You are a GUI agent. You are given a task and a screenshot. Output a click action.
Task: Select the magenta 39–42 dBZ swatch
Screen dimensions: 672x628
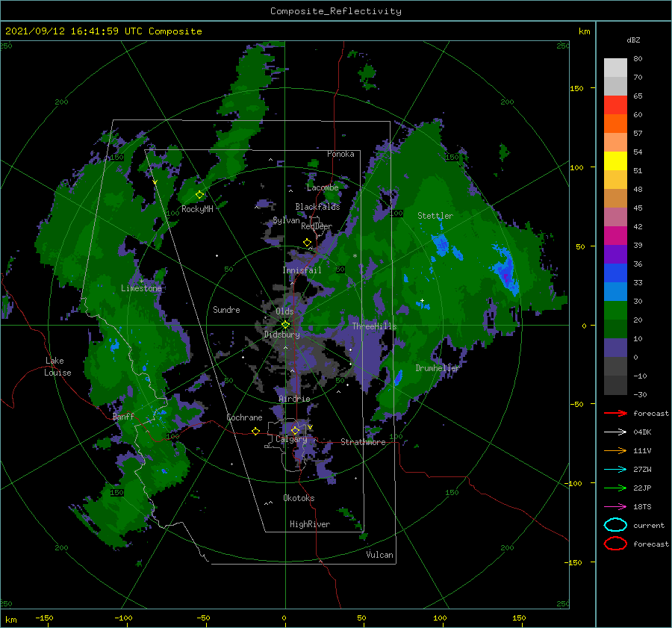(615, 235)
